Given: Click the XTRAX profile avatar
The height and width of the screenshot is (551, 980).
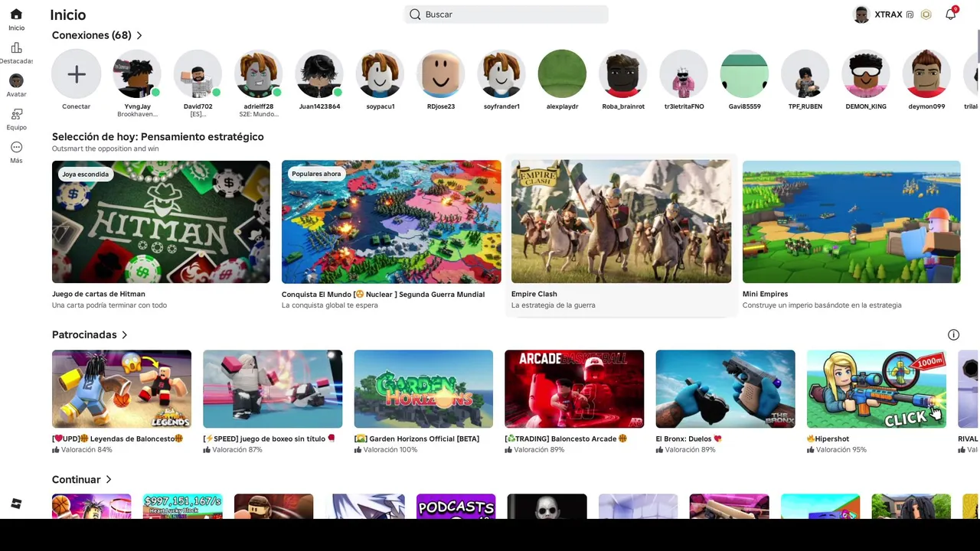Looking at the screenshot, I should point(861,15).
